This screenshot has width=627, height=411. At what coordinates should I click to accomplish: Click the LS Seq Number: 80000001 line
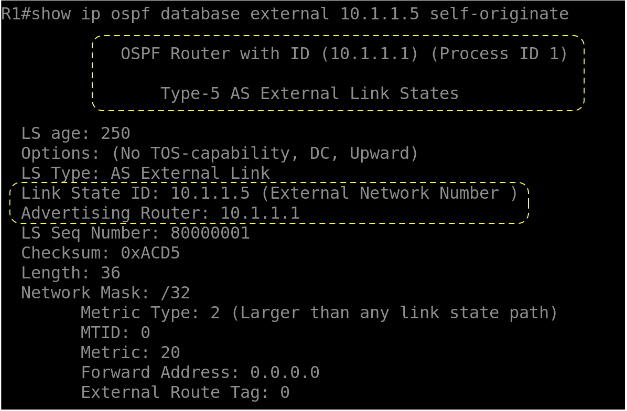click(135, 233)
